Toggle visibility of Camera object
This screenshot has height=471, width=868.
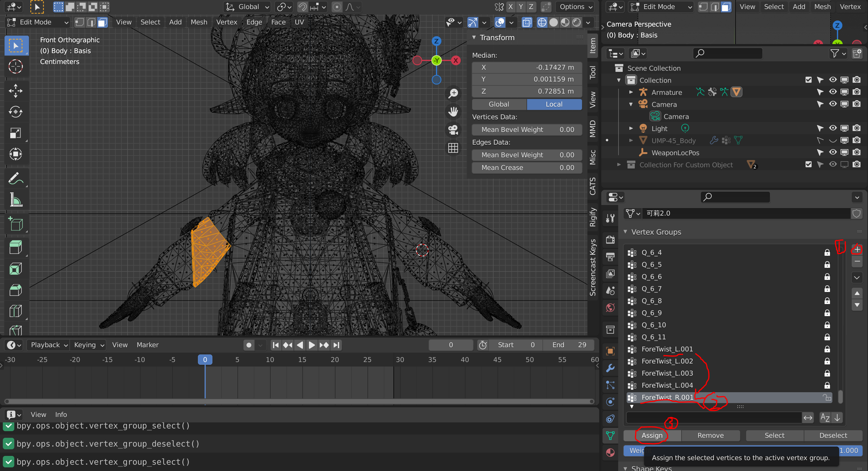833,104
